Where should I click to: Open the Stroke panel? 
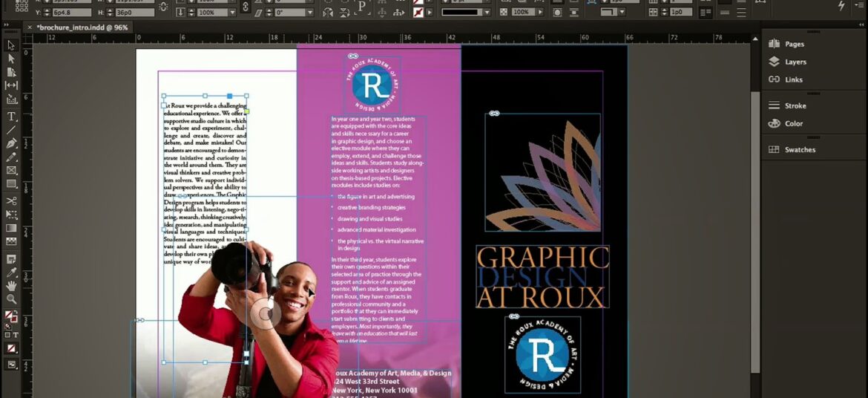click(795, 106)
